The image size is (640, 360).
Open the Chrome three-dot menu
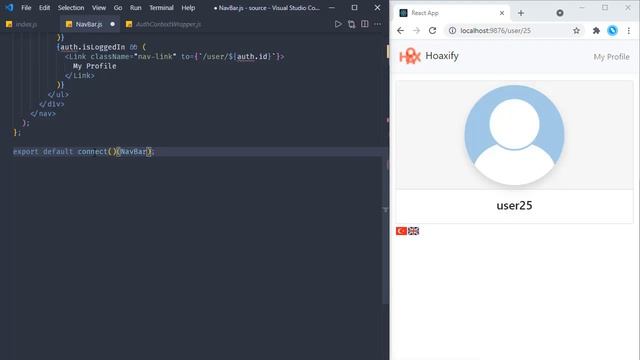click(x=629, y=31)
